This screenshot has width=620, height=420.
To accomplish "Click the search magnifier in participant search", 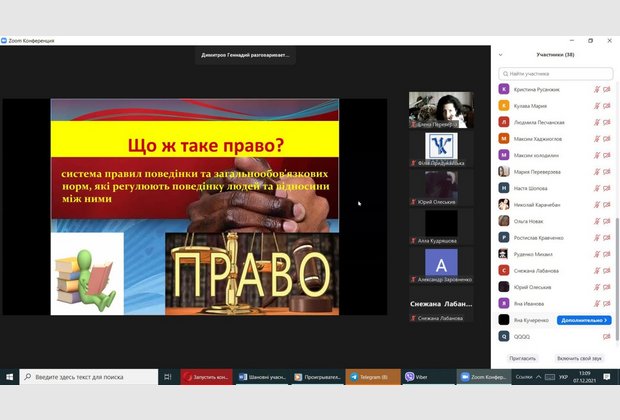I will 505,74.
